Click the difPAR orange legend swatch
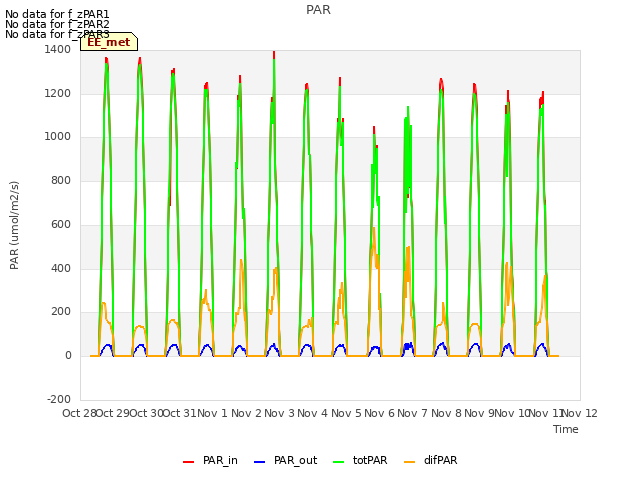 click(x=409, y=462)
